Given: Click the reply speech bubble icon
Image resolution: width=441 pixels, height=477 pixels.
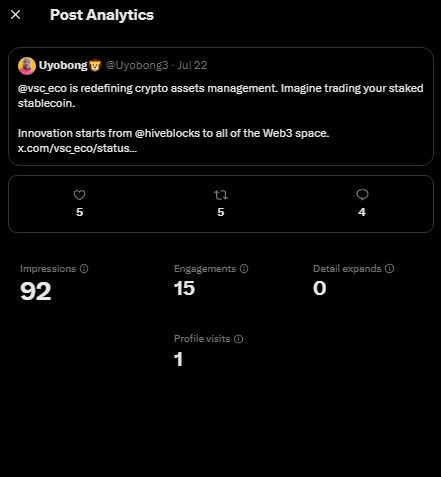Looking at the screenshot, I should [362, 195].
